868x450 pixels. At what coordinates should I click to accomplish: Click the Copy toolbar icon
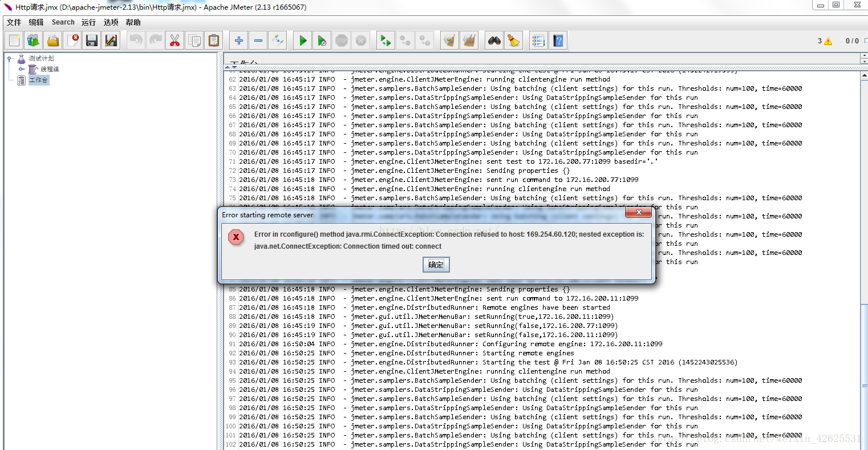pos(194,40)
